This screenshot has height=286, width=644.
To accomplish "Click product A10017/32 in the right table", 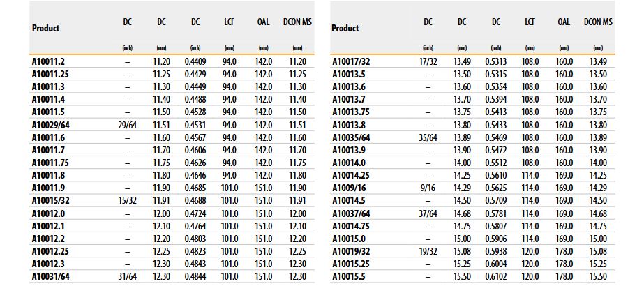I will click(351, 62).
